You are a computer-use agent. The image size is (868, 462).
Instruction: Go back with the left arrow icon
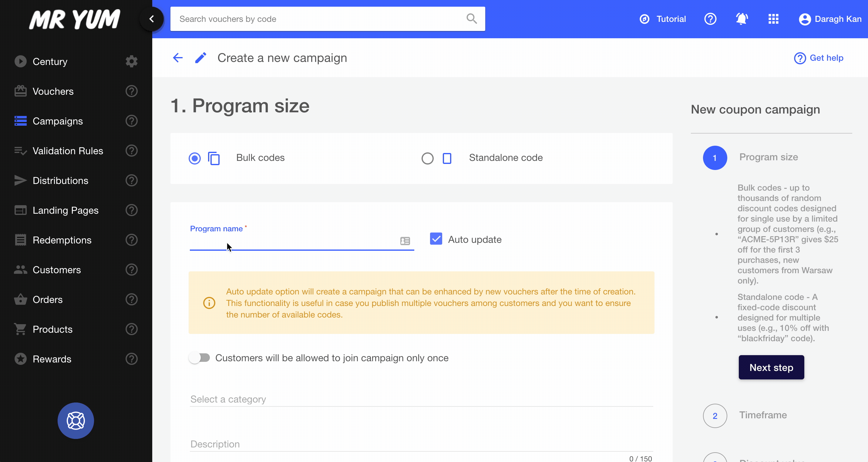[x=178, y=58]
